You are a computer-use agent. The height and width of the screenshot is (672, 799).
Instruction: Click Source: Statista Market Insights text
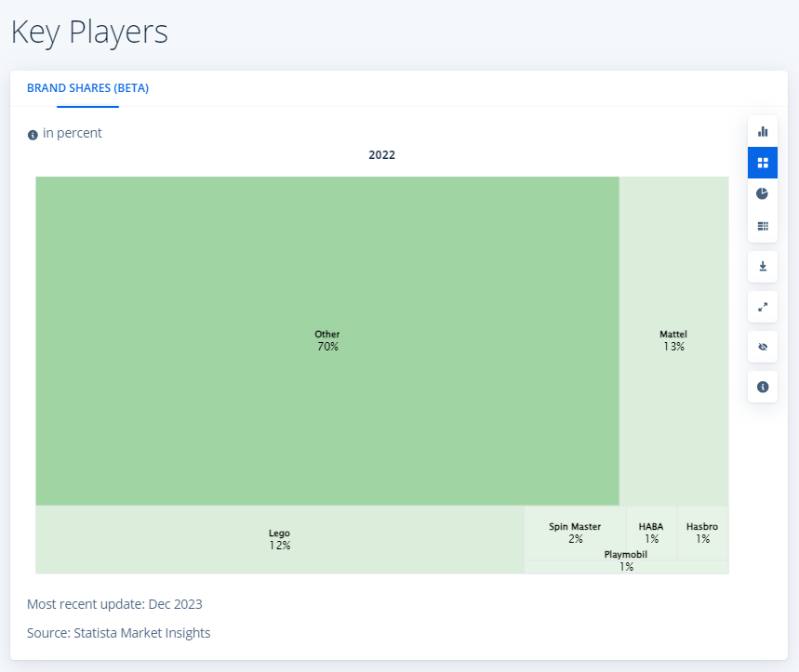tap(119, 633)
